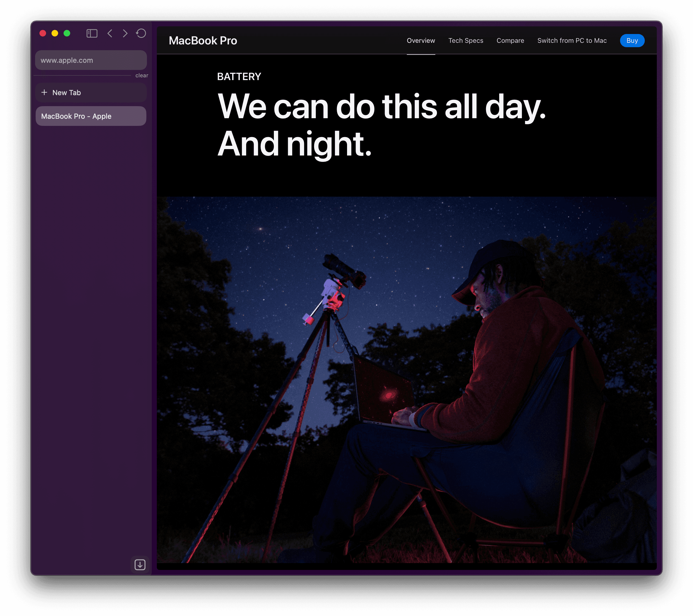This screenshot has width=693, height=616.
Task: Go forward with the right chevron
Action: (x=125, y=33)
